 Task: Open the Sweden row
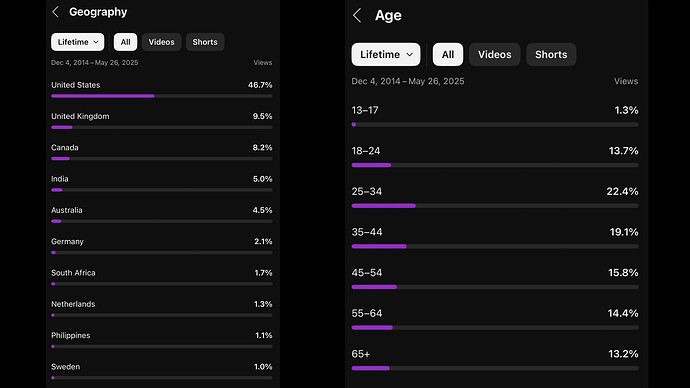pos(161,370)
